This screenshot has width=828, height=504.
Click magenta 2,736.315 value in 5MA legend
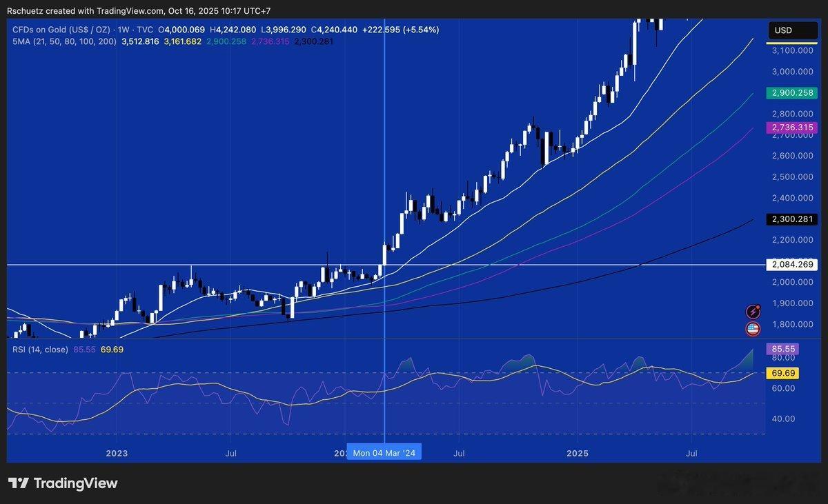pyautogui.click(x=270, y=41)
